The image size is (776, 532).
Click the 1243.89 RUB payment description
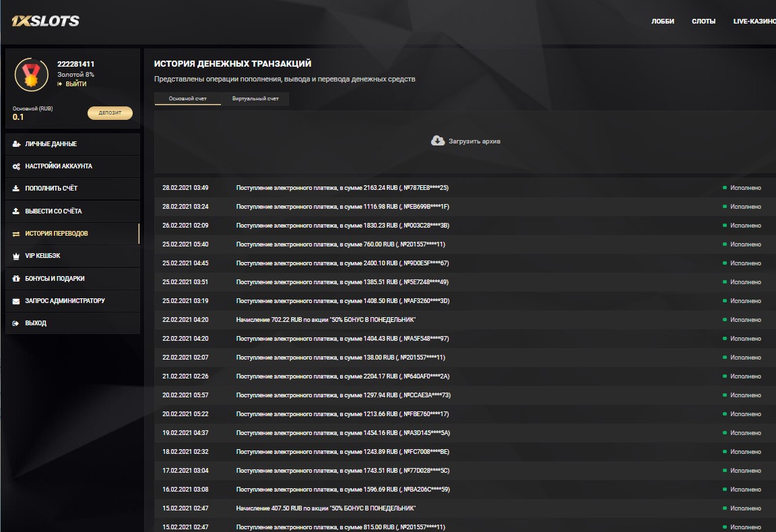342,451
